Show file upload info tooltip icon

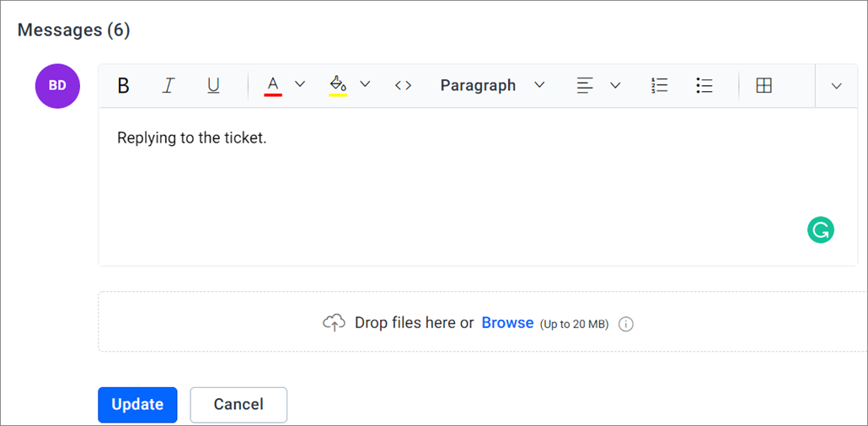click(626, 324)
